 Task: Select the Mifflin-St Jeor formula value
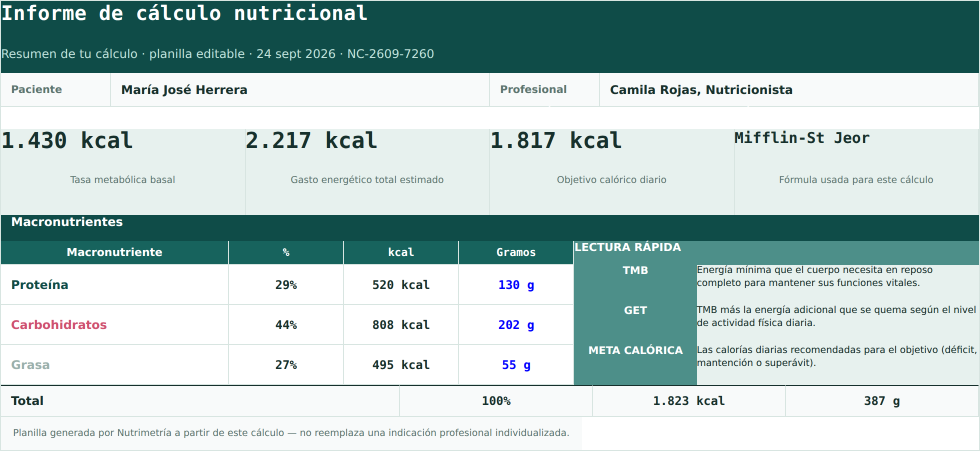coord(802,138)
